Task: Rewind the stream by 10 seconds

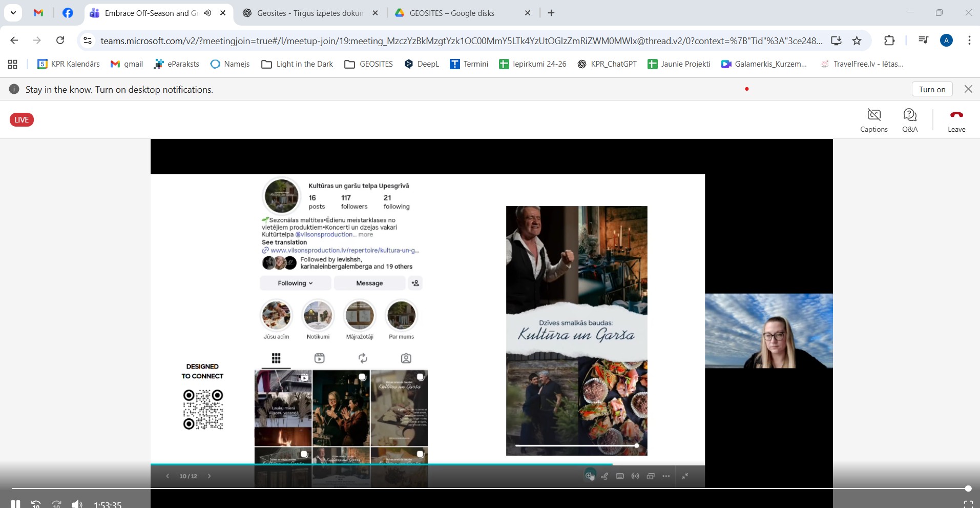Action: coord(36,504)
